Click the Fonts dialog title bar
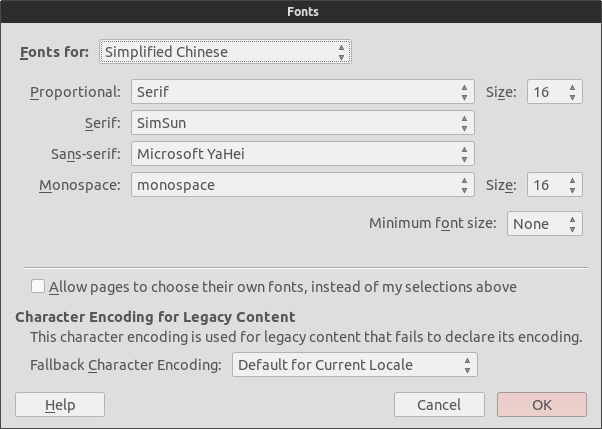This screenshot has width=602, height=429. [301, 12]
